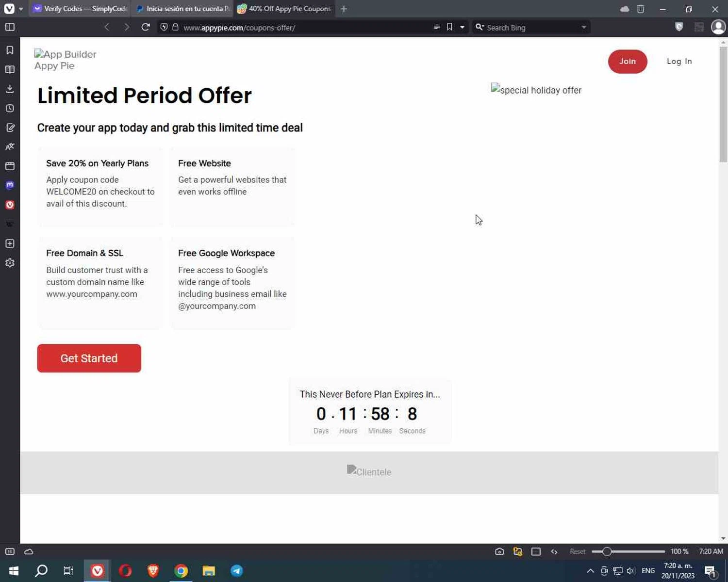Image resolution: width=728 pixels, height=582 pixels.
Task: Reload the current page
Action: click(x=146, y=27)
